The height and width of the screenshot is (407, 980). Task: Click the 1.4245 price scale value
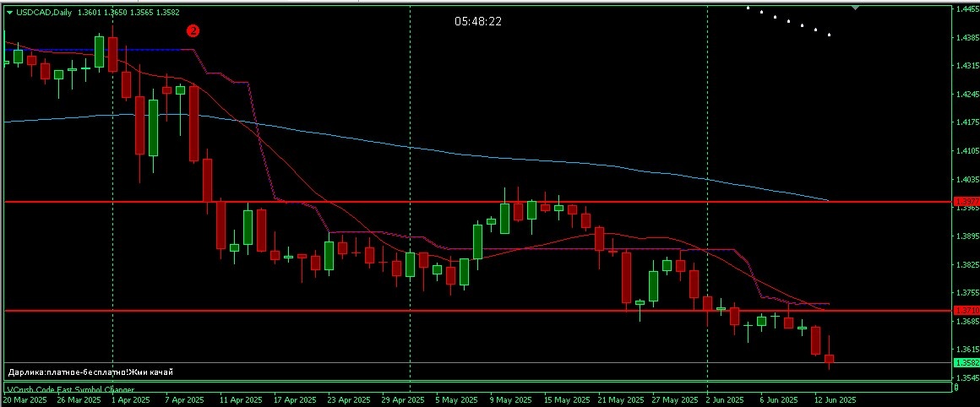tap(966, 95)
